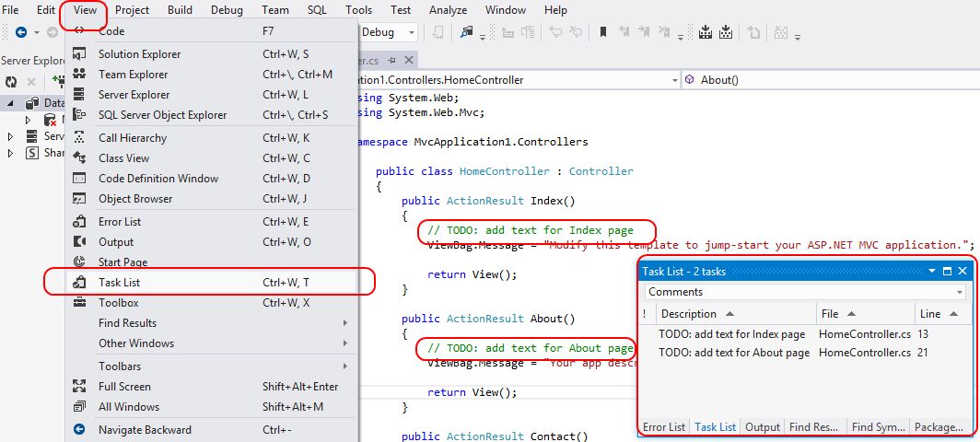Close the HomeController editor tab

pyautogui.click(x=409, y=60)
